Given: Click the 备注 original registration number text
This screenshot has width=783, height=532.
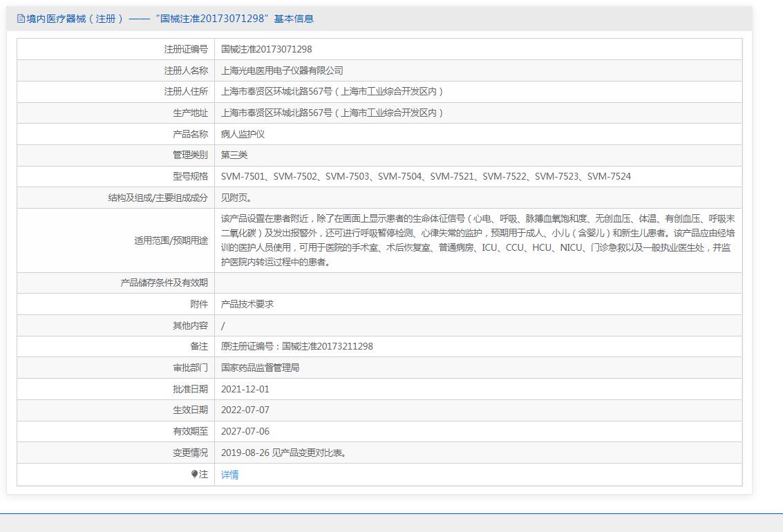Looking at the screenshot, I should (296, 346).
